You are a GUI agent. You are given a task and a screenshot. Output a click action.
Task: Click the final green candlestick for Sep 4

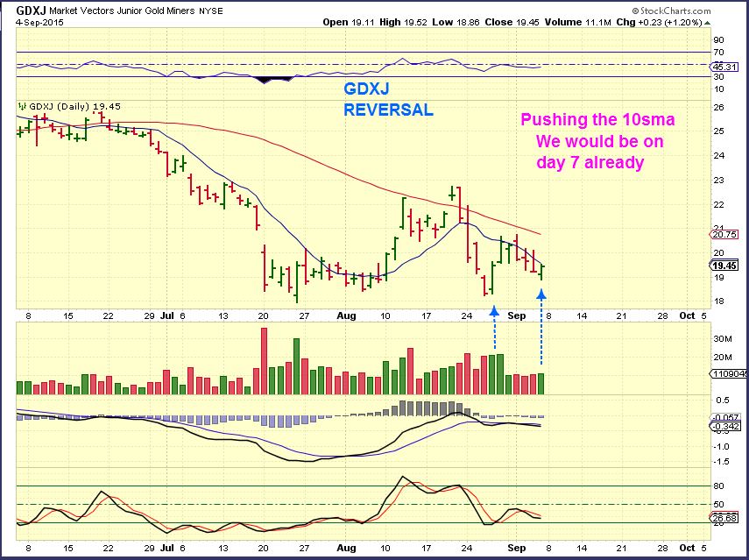(x=541, y=273)
